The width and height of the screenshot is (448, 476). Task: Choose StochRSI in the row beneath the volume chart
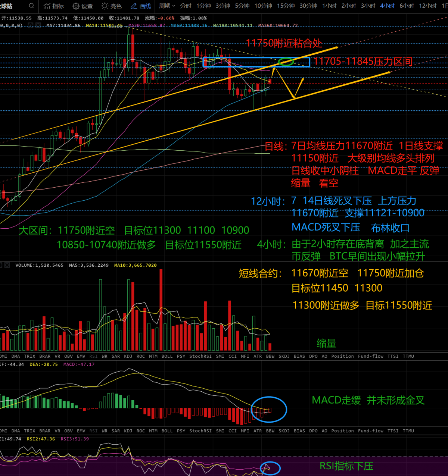200,356
